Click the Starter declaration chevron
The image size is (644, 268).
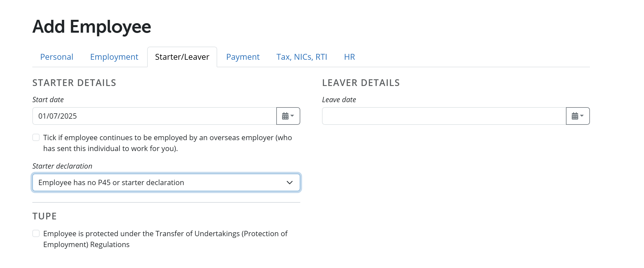pyautogui.click(x=290, y=182)
